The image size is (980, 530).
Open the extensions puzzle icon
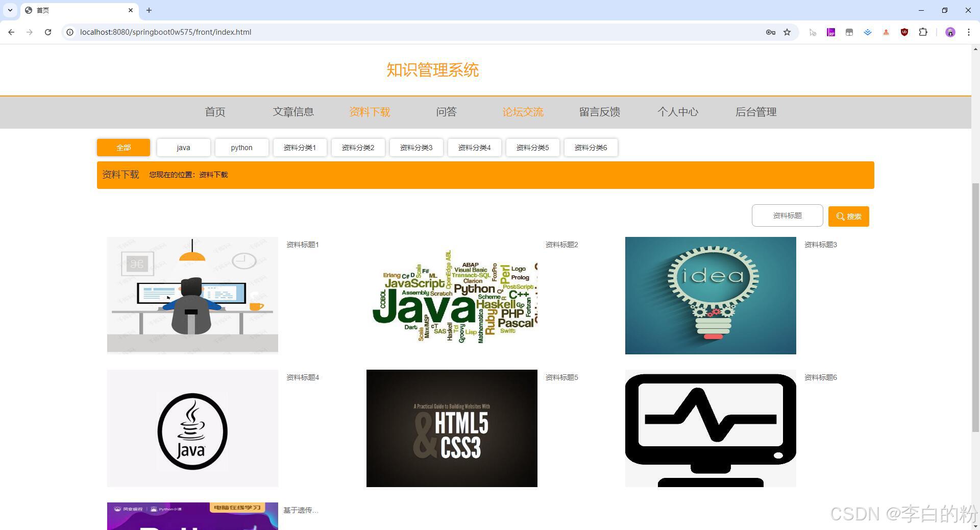point(923,32)
